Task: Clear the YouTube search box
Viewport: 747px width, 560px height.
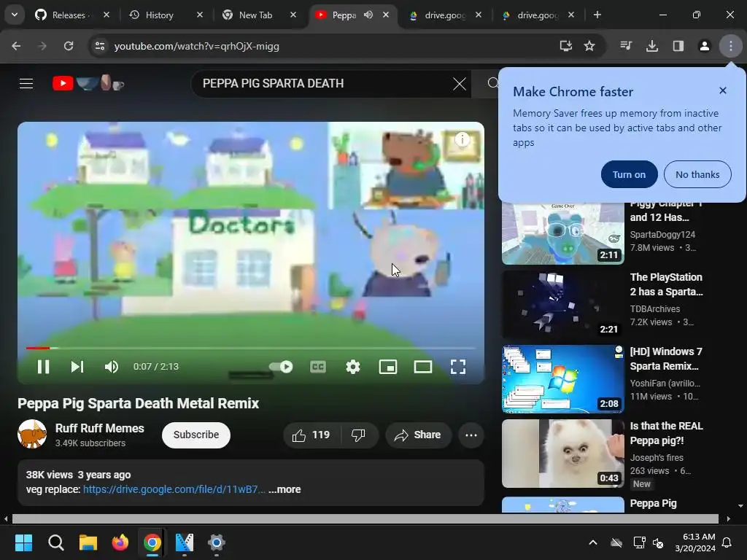Action: (x=460, y=84)
